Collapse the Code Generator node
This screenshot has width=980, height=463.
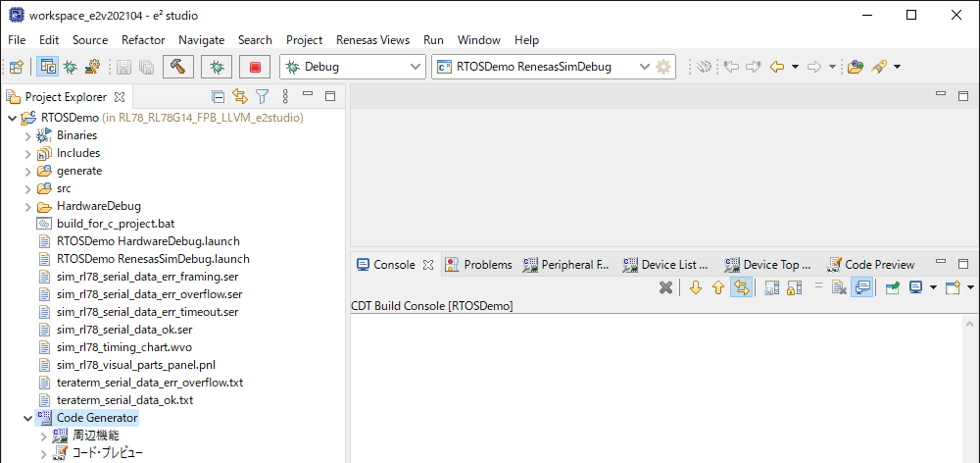(x=27, y=417)
